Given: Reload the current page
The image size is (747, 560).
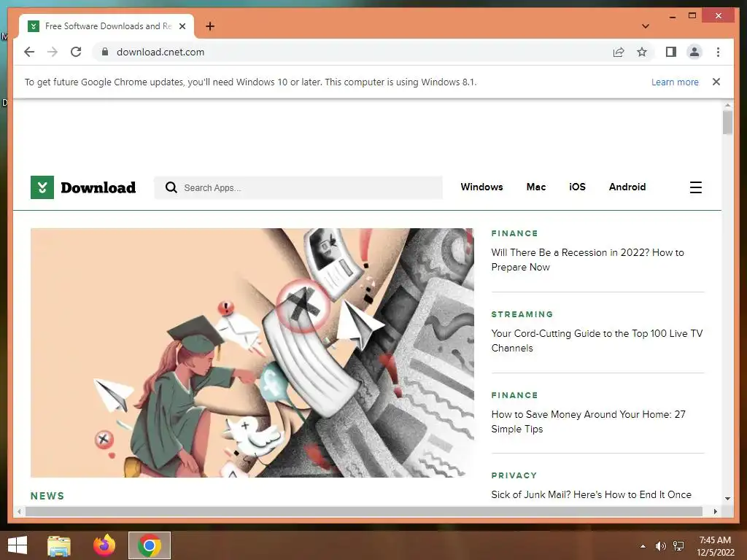Looking at the screenshot, I should 76,52.
